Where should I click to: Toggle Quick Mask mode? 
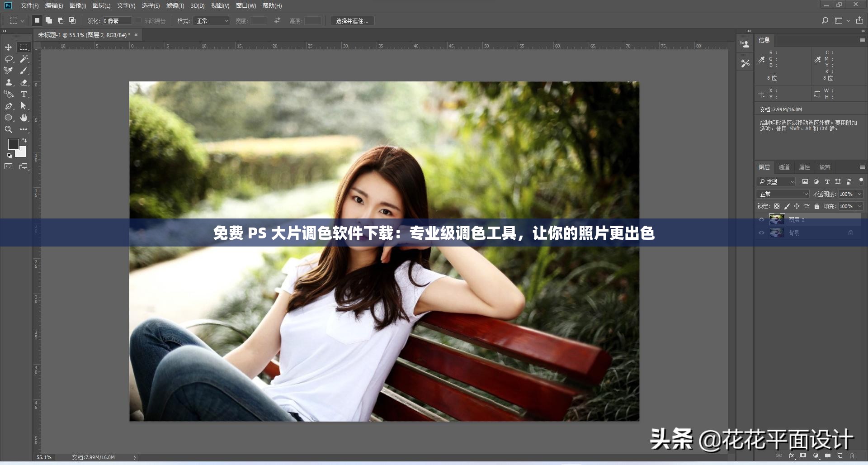(x=9, y=166)
